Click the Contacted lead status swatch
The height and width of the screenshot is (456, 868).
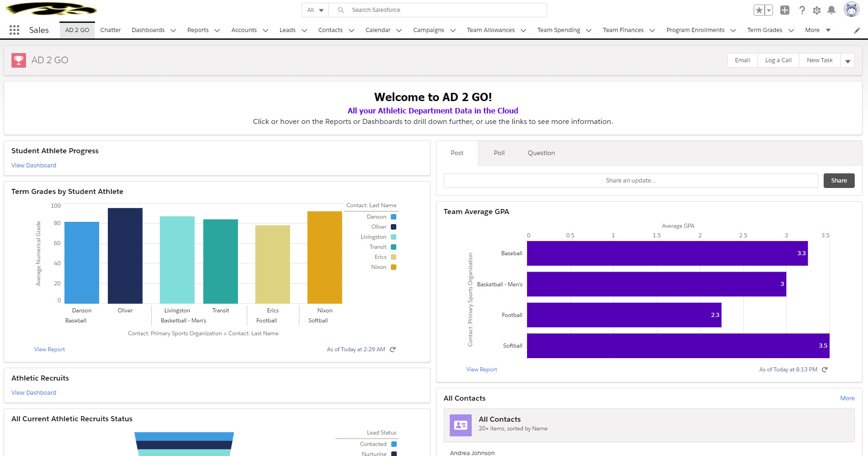[394, 444]
